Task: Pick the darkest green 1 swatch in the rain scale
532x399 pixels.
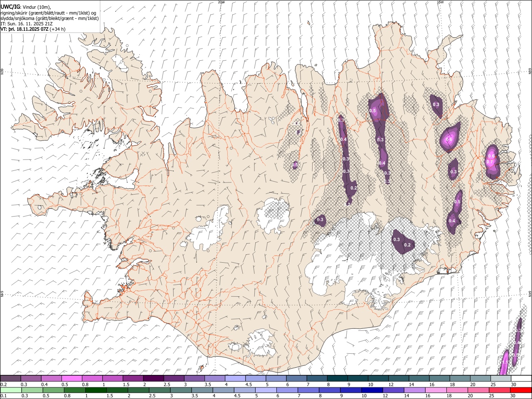Action: (x=96, y=390)
